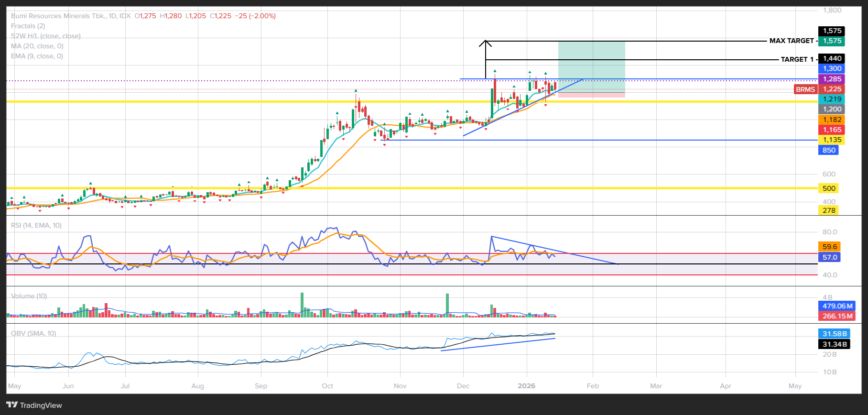The image size is (868, 415).
Task: Click the 1,800 price axis label
Action: click(x=832, y=10)
